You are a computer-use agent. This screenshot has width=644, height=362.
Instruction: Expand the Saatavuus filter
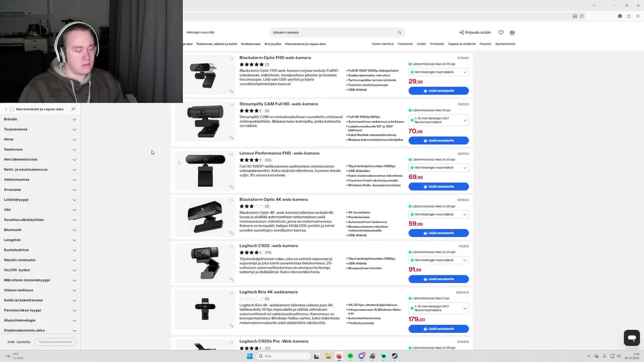[40, 149]
